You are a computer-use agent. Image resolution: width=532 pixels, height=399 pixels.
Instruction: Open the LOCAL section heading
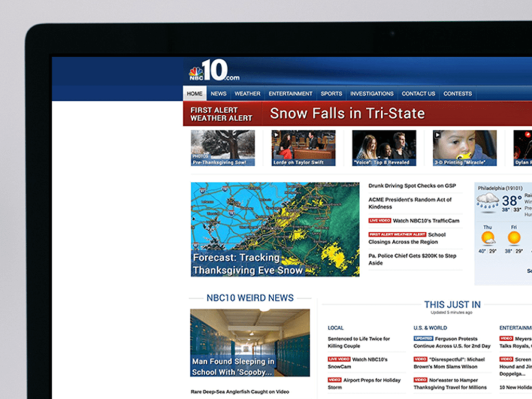pos(336,328)
